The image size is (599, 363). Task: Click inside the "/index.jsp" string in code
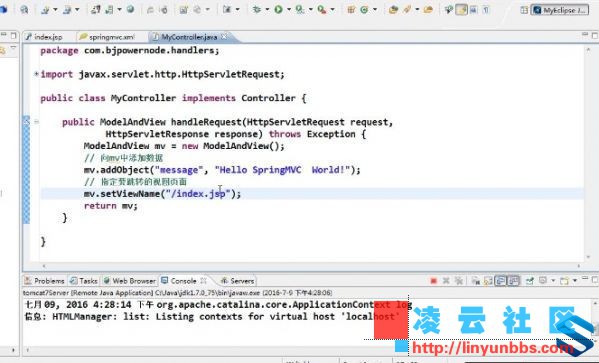(x=198, y=194)
